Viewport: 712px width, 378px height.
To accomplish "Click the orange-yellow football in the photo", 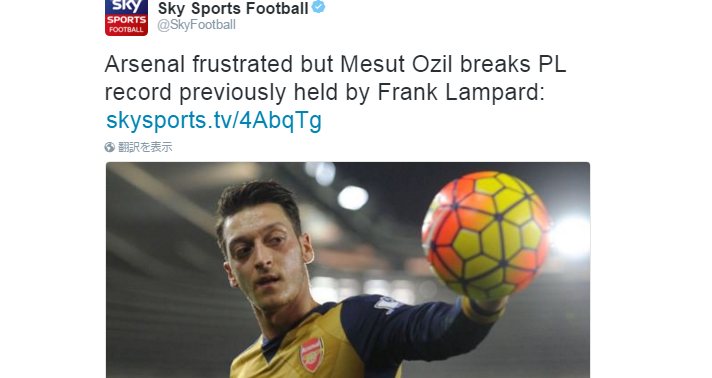I will coord(486,235).
